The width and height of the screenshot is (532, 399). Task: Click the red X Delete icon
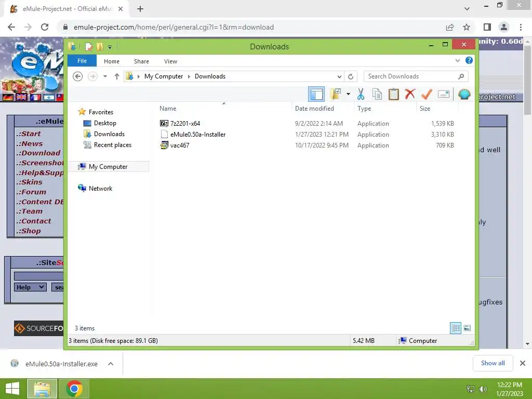pos(410,94)
